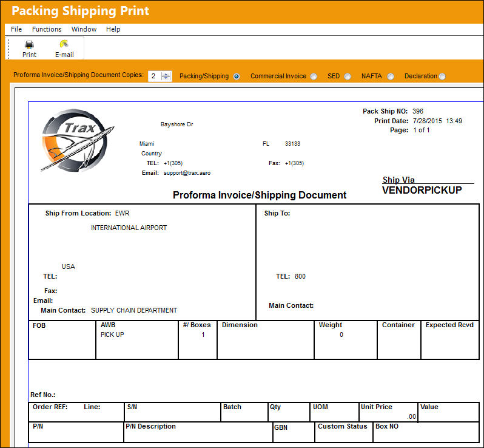
Task: Click the Weight value 0
Action: pos(341,334)
